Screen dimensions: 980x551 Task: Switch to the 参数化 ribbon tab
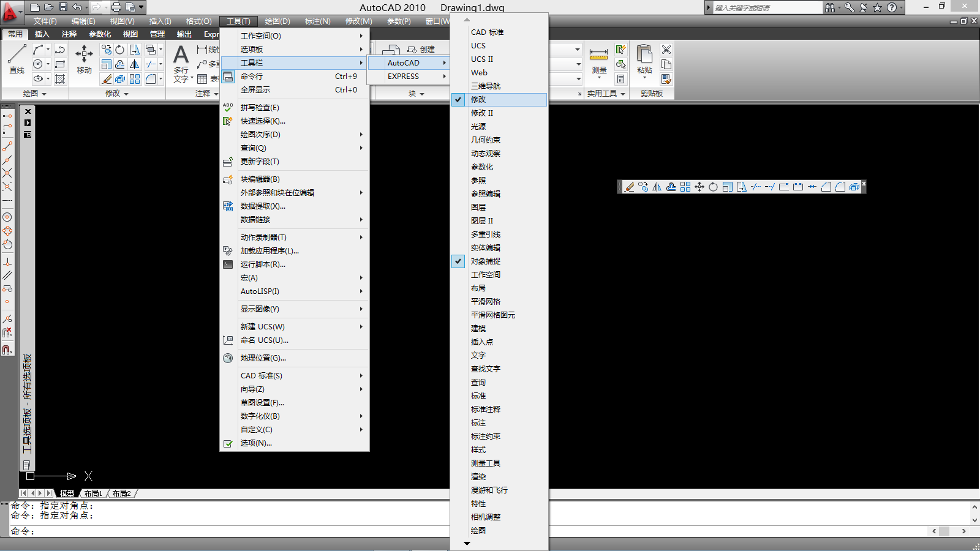coord(100,34)
